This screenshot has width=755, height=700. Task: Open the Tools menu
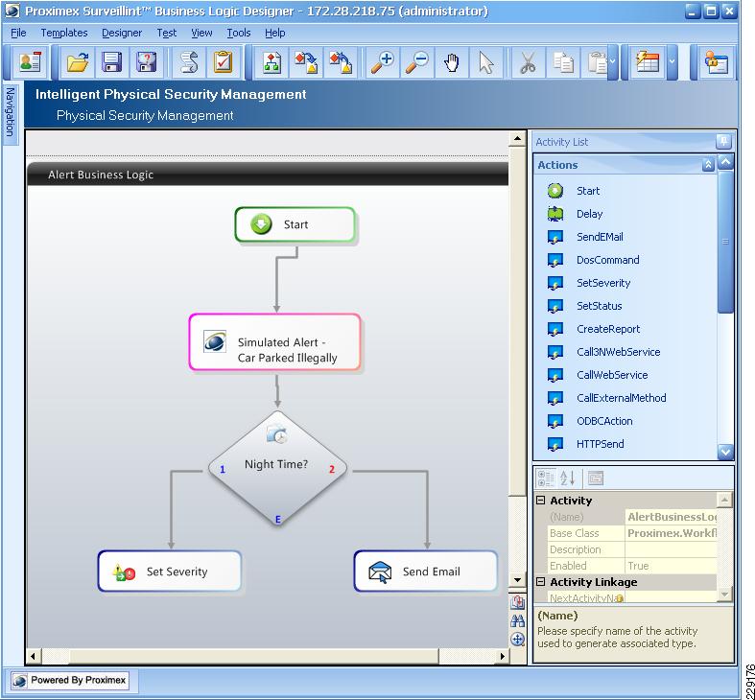click(x=239, y=33)
